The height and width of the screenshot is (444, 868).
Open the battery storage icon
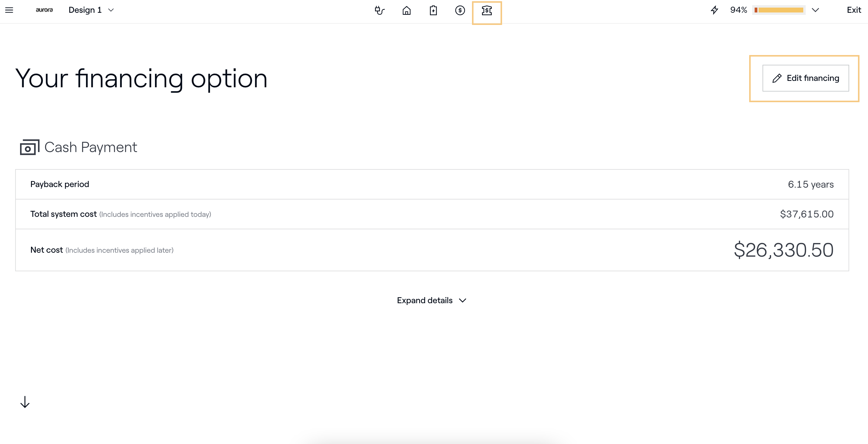[x=433, y=10]
